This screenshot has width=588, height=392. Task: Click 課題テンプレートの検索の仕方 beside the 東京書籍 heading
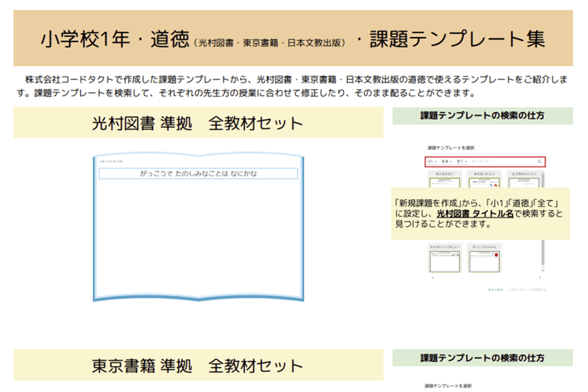tap(482, 358)
